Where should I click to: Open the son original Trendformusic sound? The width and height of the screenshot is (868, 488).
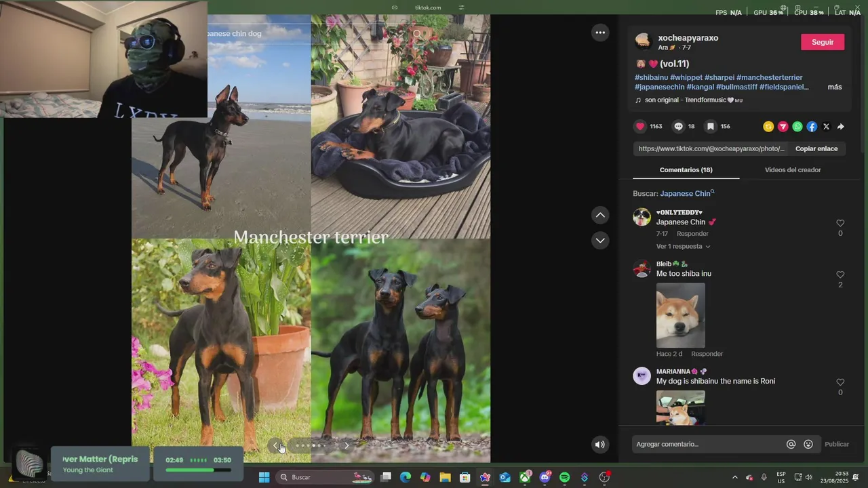(689, 100)
